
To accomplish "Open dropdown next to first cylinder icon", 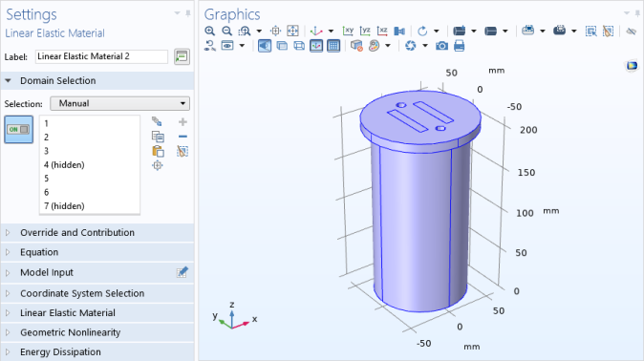I will (x=474, y=31).
